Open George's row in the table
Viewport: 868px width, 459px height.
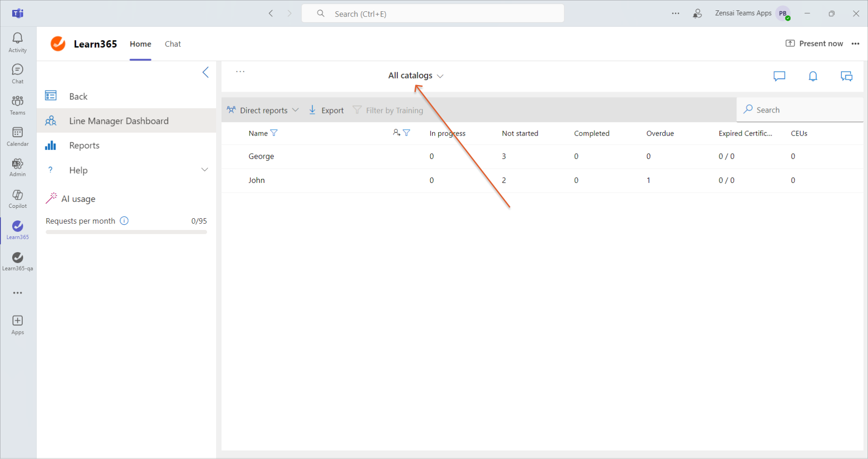[261, 156]
